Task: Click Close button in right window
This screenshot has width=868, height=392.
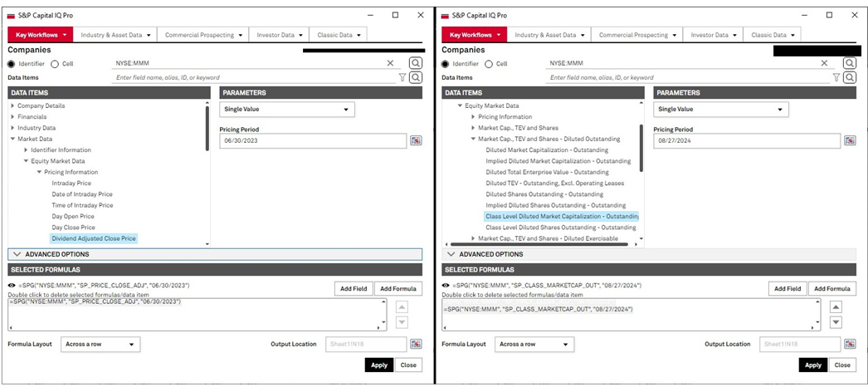Action: point(842,365)
